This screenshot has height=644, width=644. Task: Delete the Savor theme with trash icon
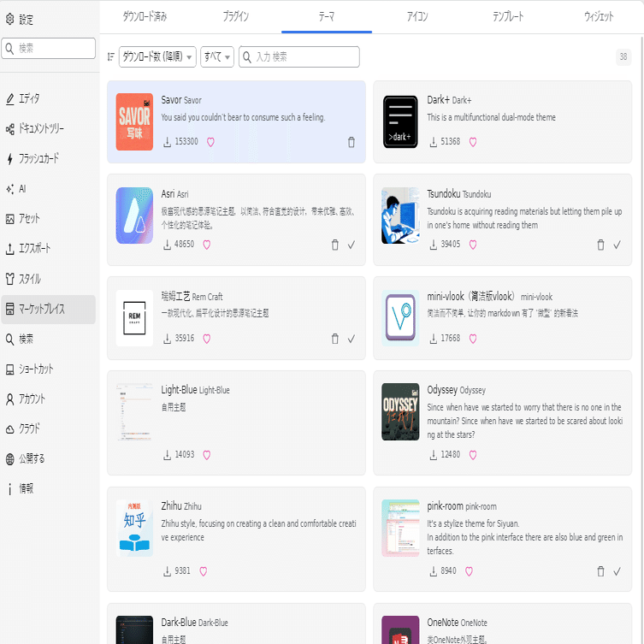coord(352,142)
